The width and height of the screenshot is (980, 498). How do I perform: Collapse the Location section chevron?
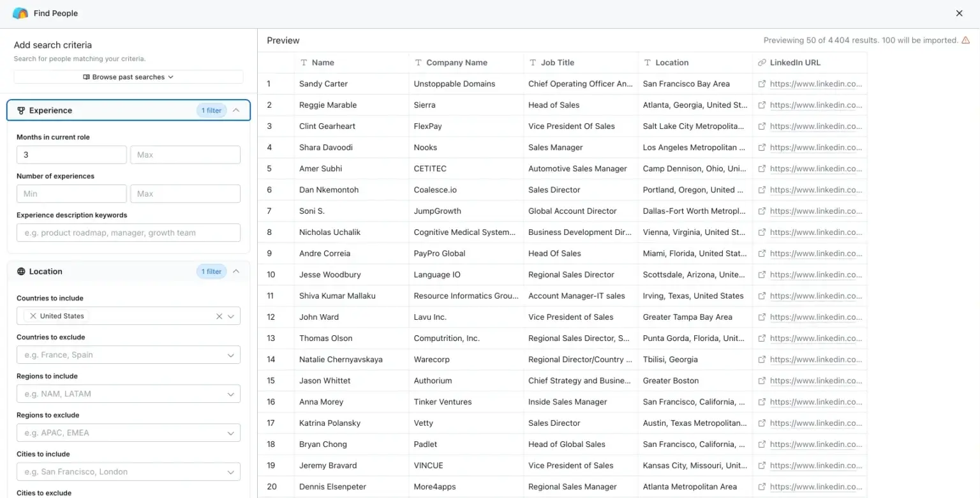coord(236,271)
